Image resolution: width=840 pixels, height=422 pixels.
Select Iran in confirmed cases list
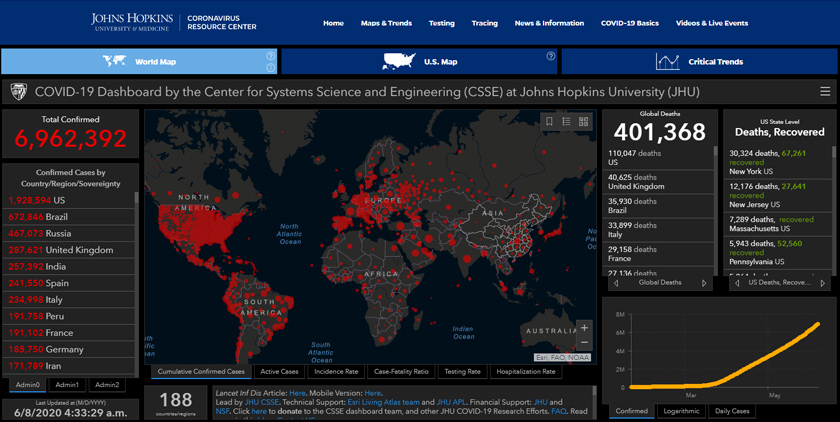[69, 366]
